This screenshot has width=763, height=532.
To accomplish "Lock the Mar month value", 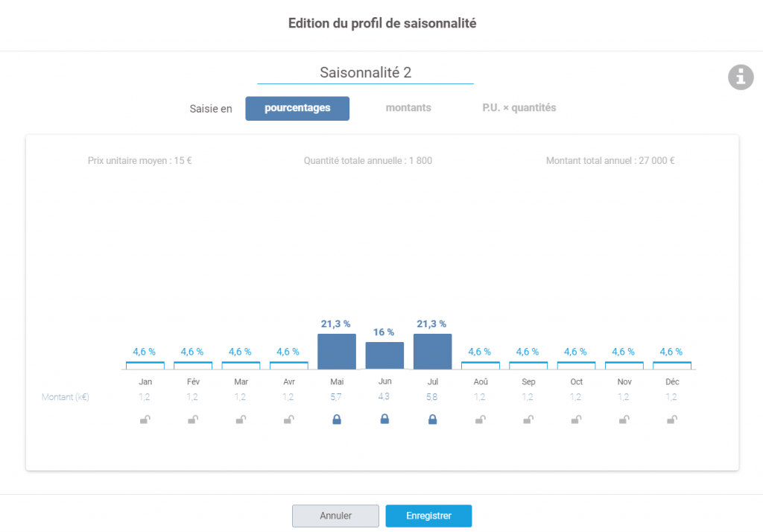I will 241,419.
